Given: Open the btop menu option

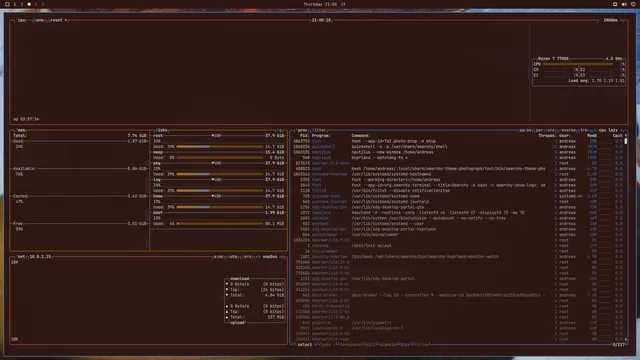Looking at the screenshot, I should pos(39,20).
